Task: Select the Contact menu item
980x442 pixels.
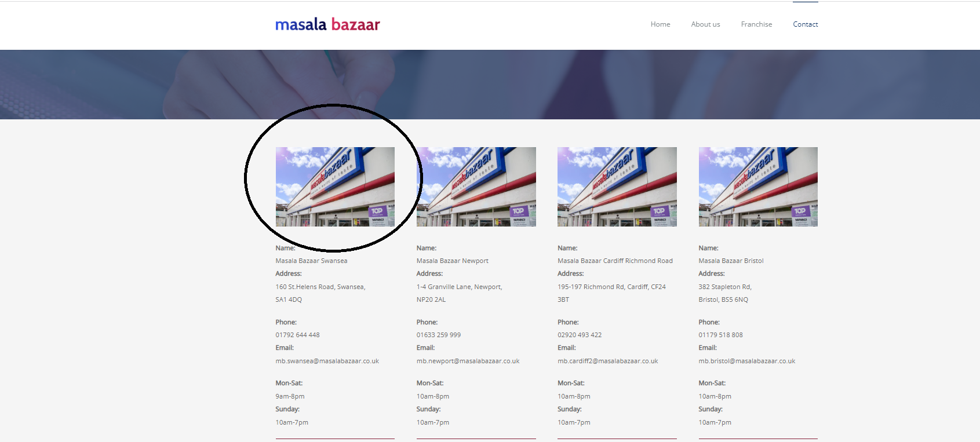Action: click(806, 24)
